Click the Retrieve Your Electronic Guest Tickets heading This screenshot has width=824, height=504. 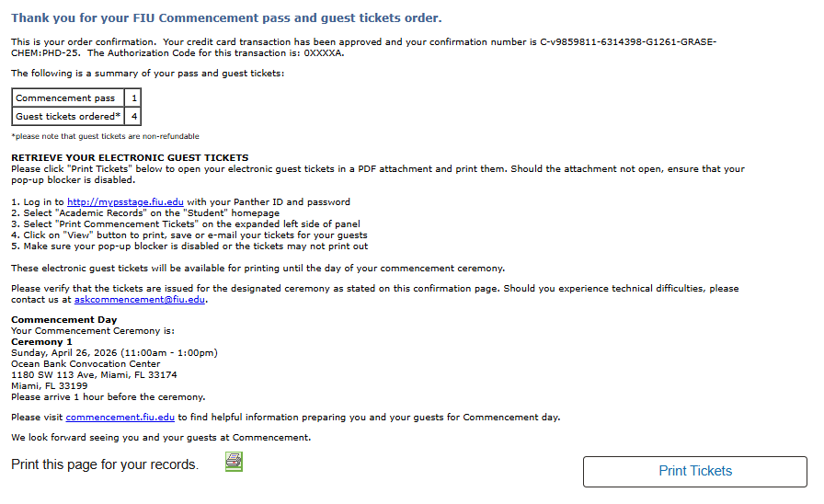coord(130,158)
